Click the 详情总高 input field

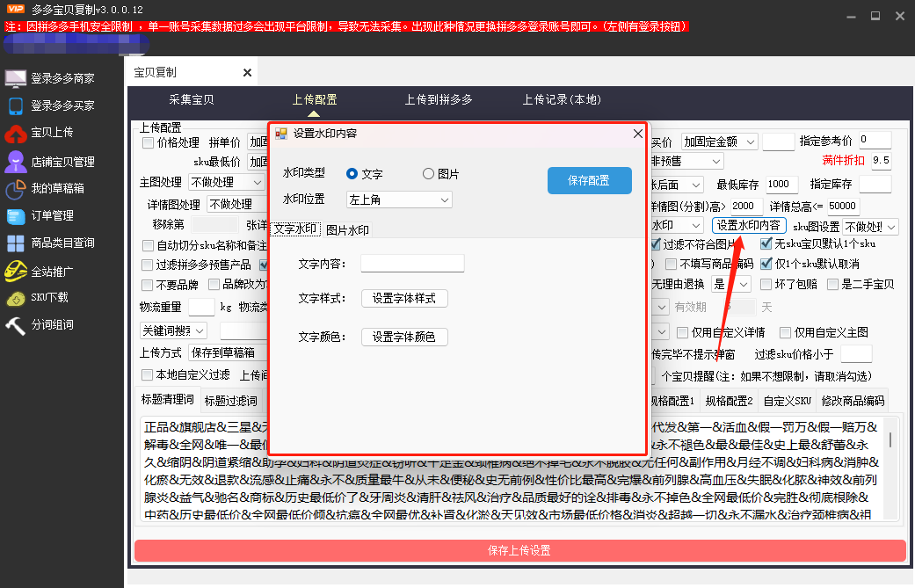(x=844, y=207)
